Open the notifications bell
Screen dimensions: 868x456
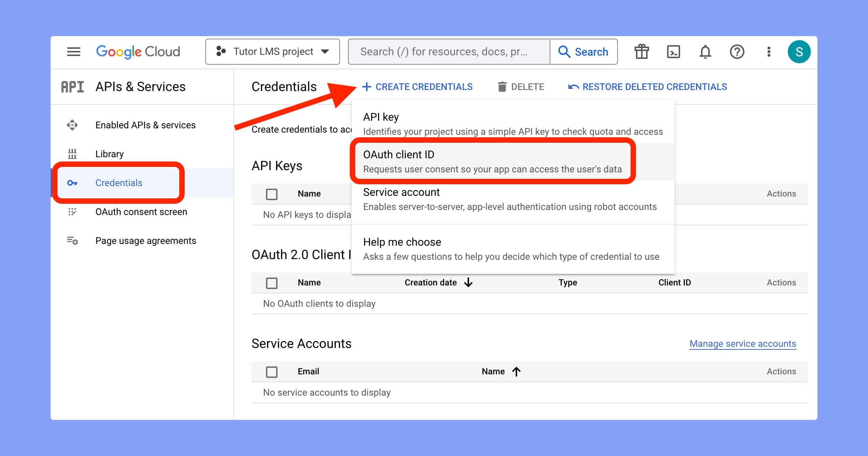pyautogui.click(x=705, y=52)
